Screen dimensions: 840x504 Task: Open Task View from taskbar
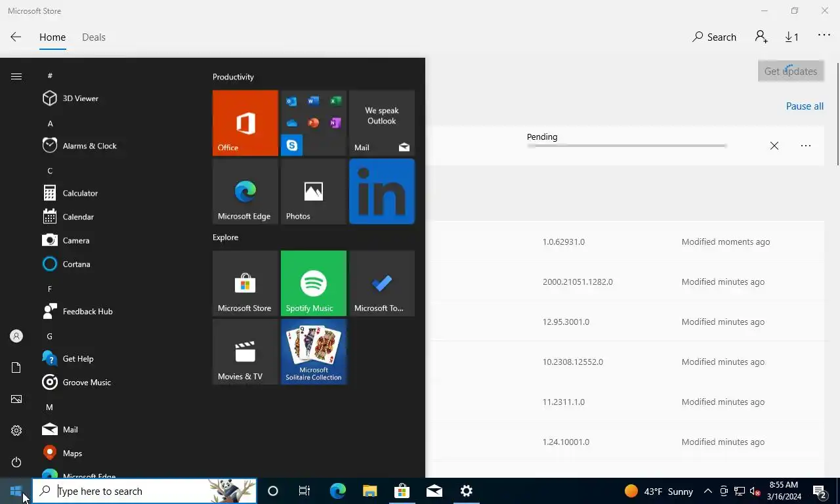coord(304,491)
